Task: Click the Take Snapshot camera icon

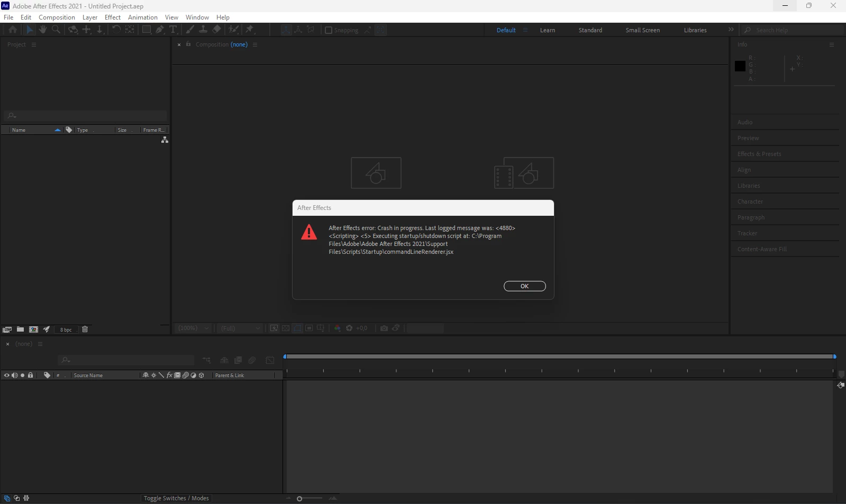Action: pyautogui.click(x=384, y=328)
